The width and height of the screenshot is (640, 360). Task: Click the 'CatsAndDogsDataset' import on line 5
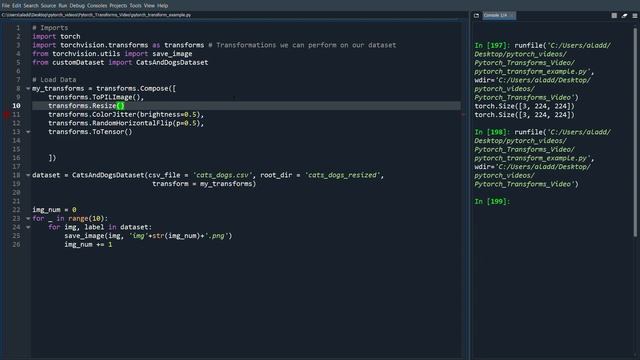(172, 62)
